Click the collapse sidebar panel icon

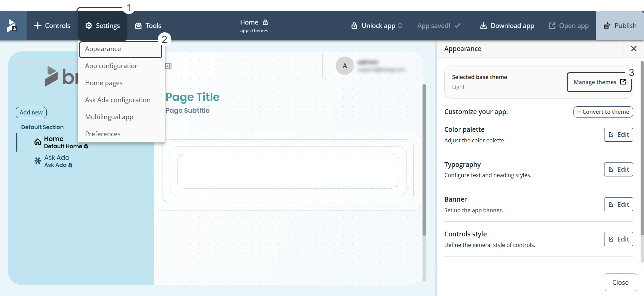(x=168, y=66)
